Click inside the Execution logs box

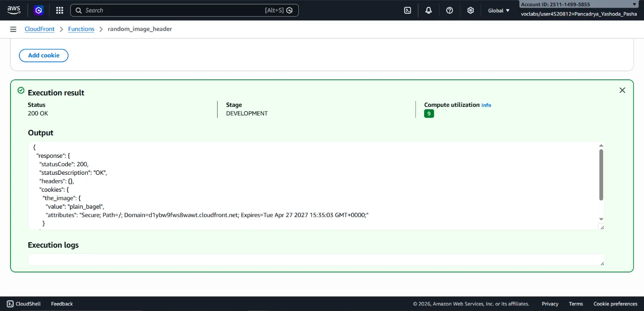click(x=316, y=260)
